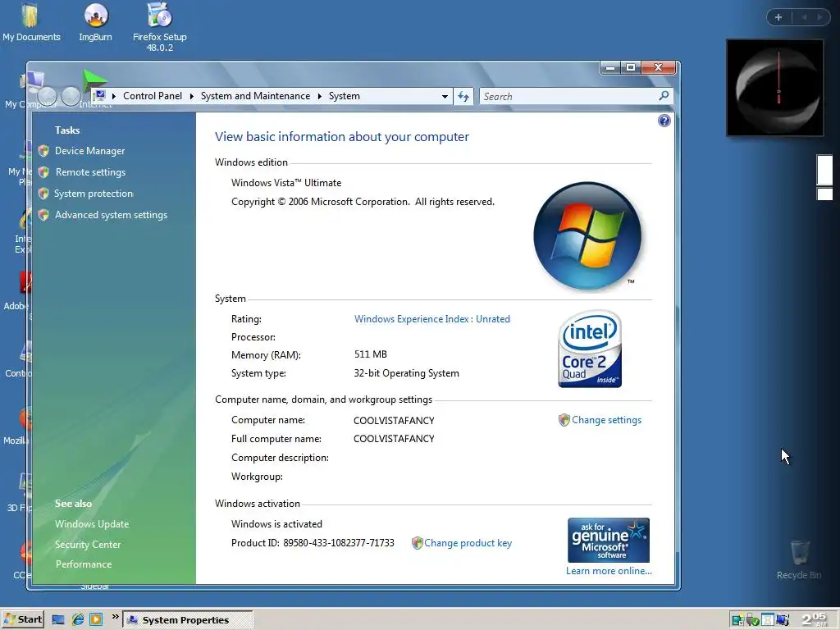The image size is (840, 630).
Task: Click System in the breadcrumb path
Action: click(x=345, y=96)
